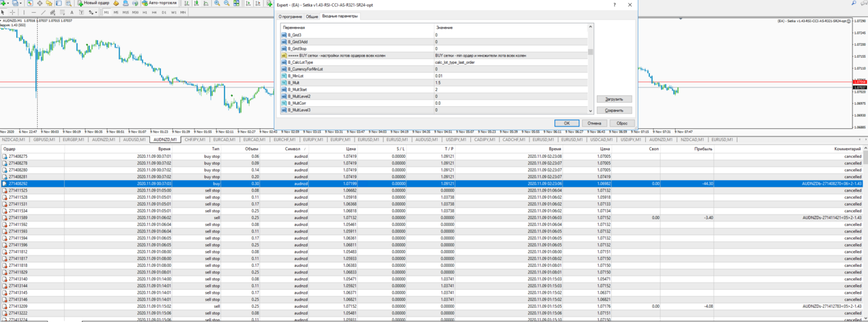Image resolution: width=868 pixels, height=322 pixels.
Task: Switch chart to candlesticks icon
Action: click(x=196, y=3)
